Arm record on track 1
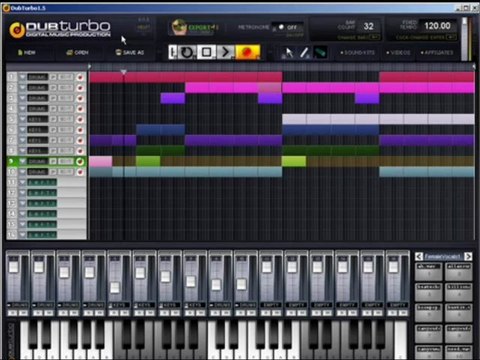 click(80, 77)
